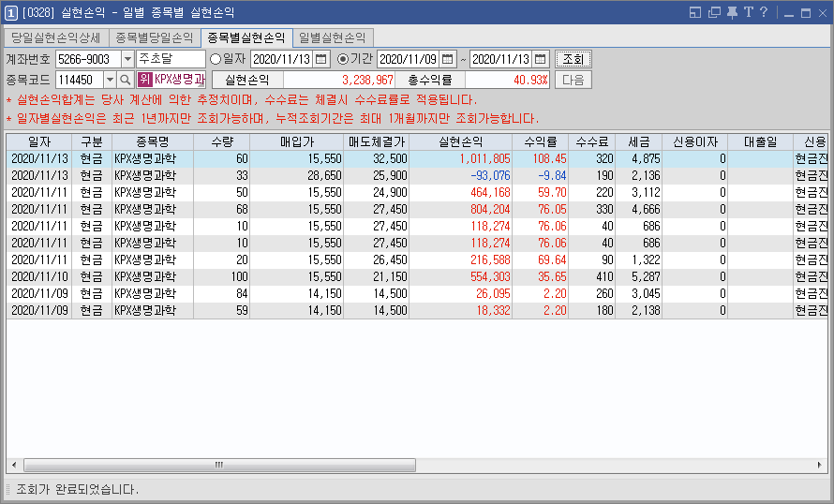Click the account holder name field 주초달
The image size is (834, 504).
click(x=171, y=59)
